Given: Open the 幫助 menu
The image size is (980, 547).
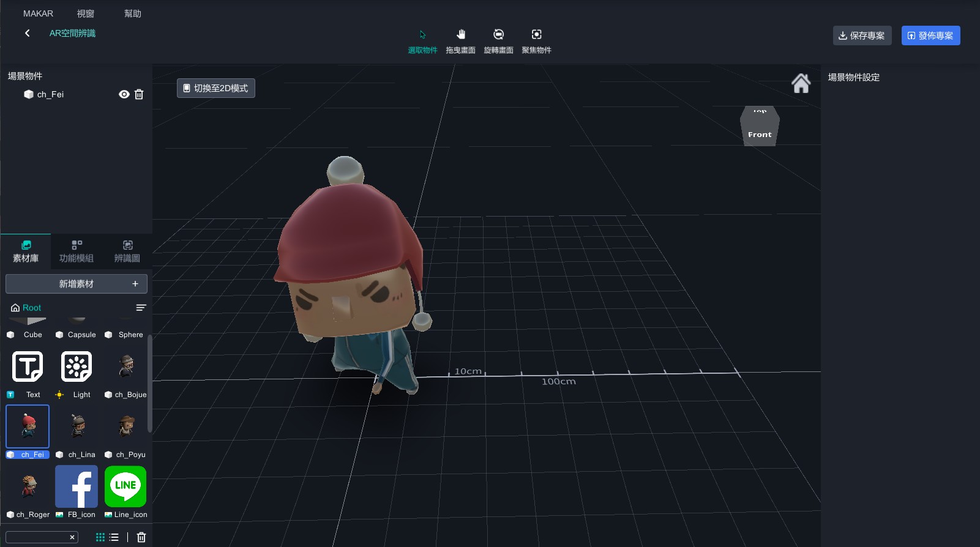Looking at the screenshot, I should point(132,13).
